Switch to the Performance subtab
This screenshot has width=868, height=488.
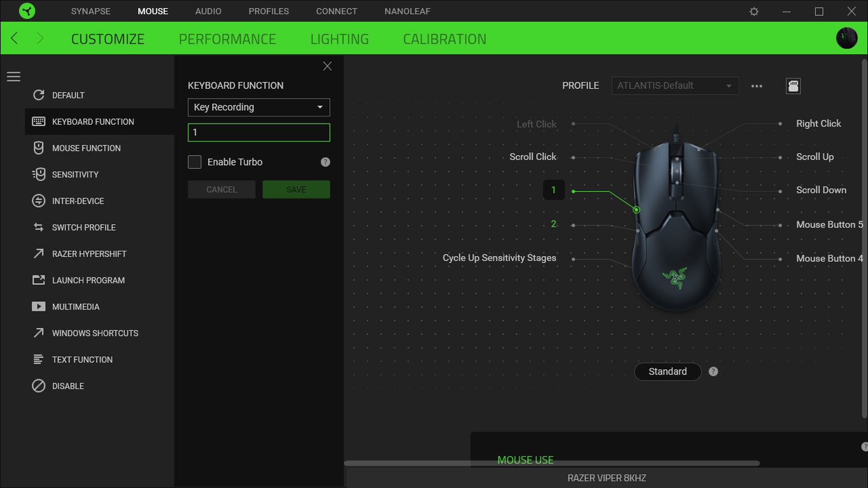[227, 39]
